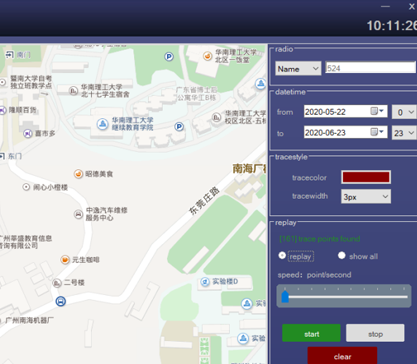Open the from-hour 0 dropdown
Image resolution: width=417 pixels, height=364 pixels.
click(x=404, y=112)
